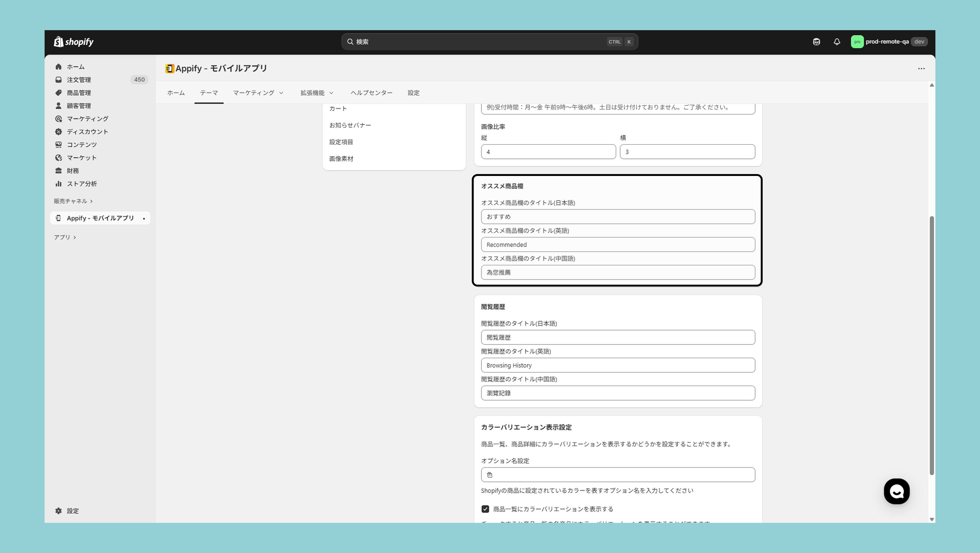Open the notifications bell icon
Image resolution: width=980 pixels, height=553 pixels.
[x=836, y=42]
